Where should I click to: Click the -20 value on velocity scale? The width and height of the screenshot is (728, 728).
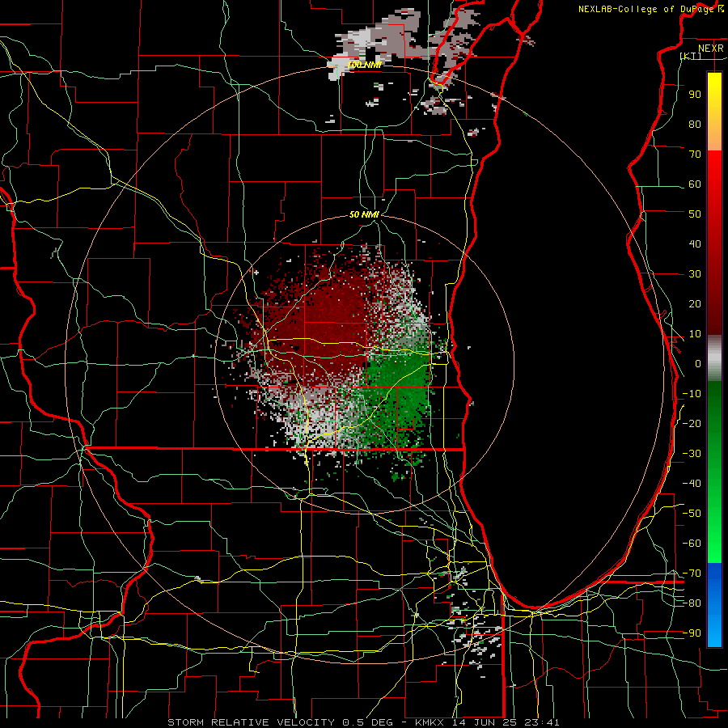tap(692, 423)
